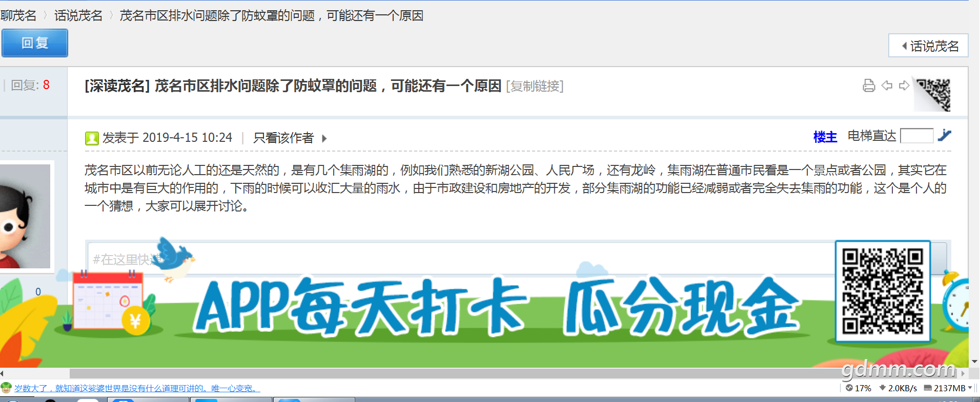The height and width of the screenshot is (402, 980).
Task: Click the poster's avatar image
Action: pos(25,216)
